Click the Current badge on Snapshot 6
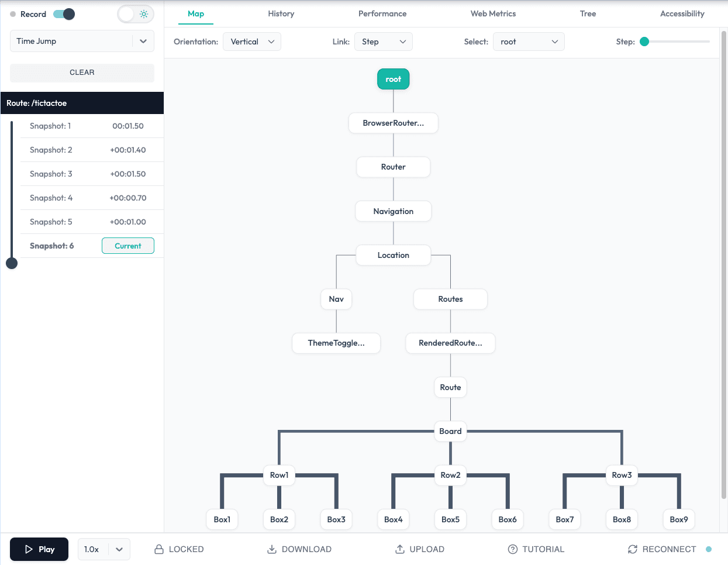728x565 pixels. [127, 246]
